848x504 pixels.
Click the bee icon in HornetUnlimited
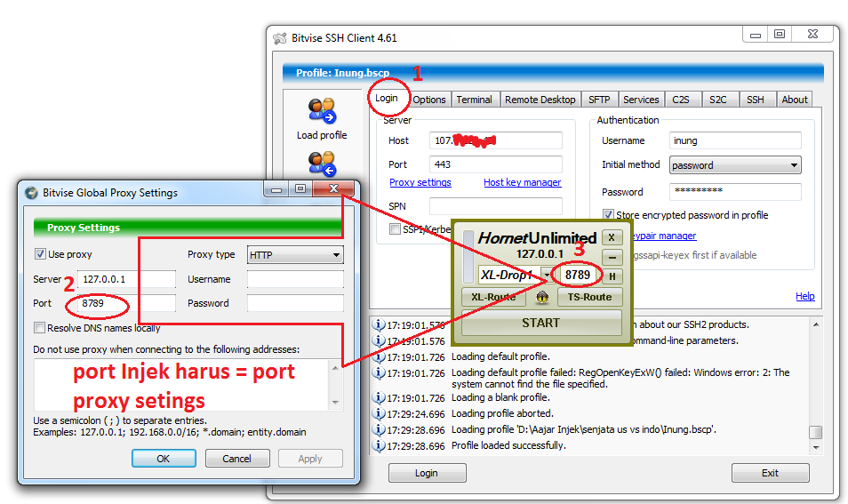[542, 297]
